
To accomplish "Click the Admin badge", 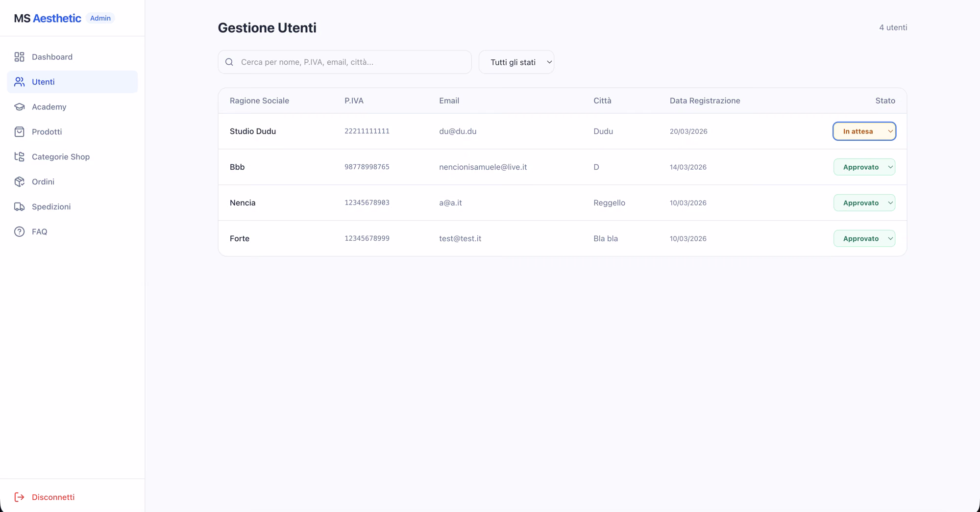I will tap(100, 18).
